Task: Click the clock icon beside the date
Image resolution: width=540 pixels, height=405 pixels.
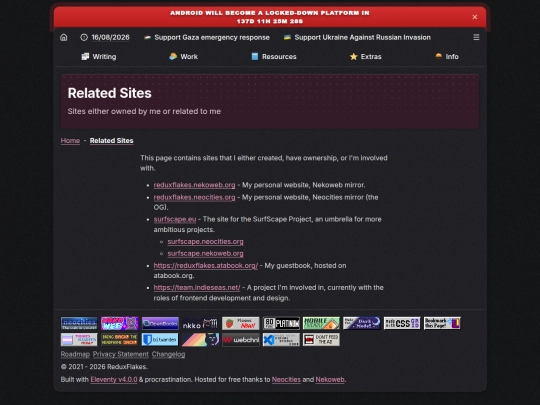Action: 84,37
